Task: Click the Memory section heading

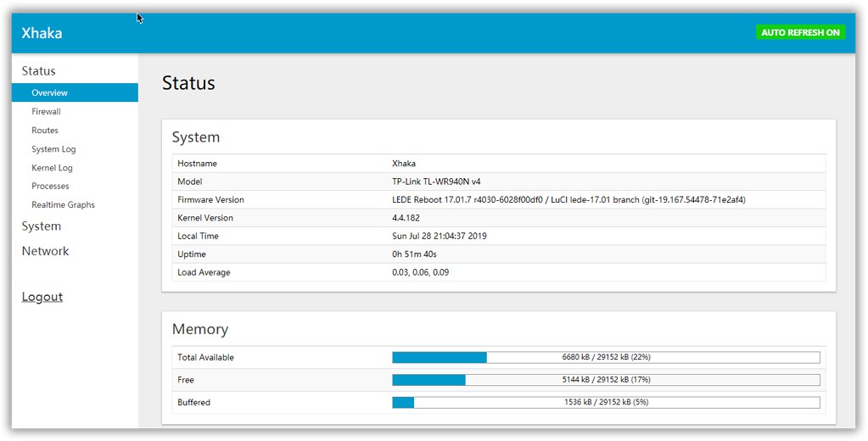Action: (x=200, y=329)
